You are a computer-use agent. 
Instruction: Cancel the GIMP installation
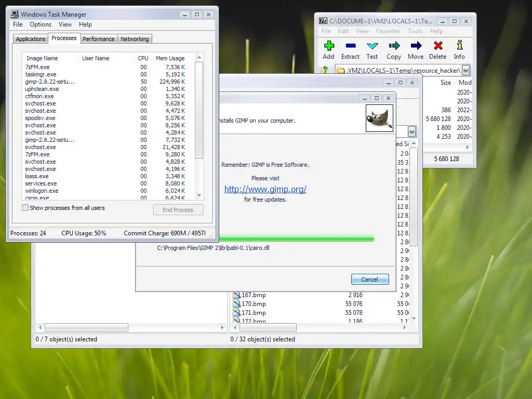click(370, 279)
